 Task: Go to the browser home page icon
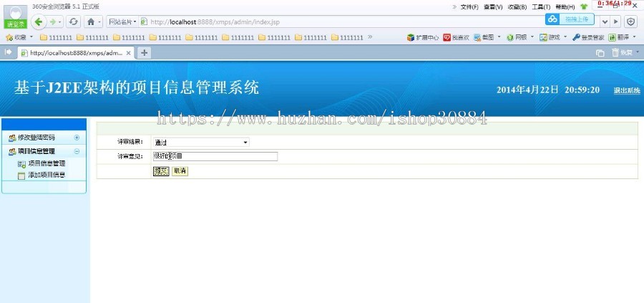(x=91, y=21)
